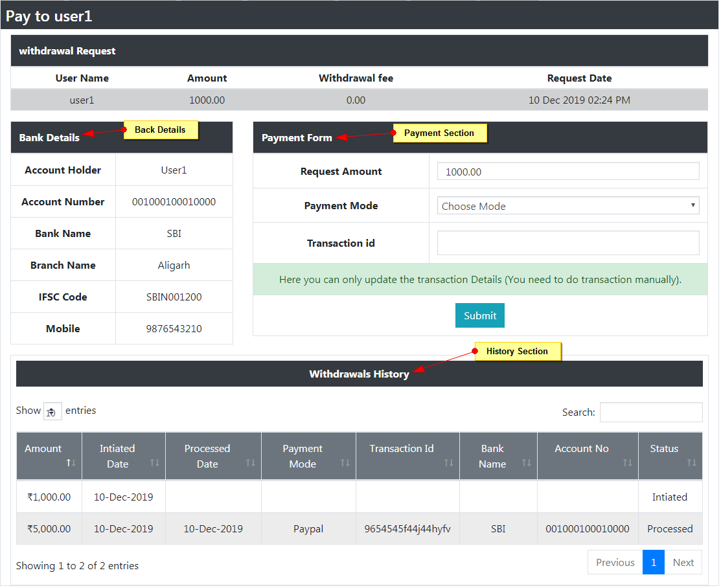Click the Previous pagination button
Image resolution: width=721 pixels, height=588 pixels.
click(615, 562)
